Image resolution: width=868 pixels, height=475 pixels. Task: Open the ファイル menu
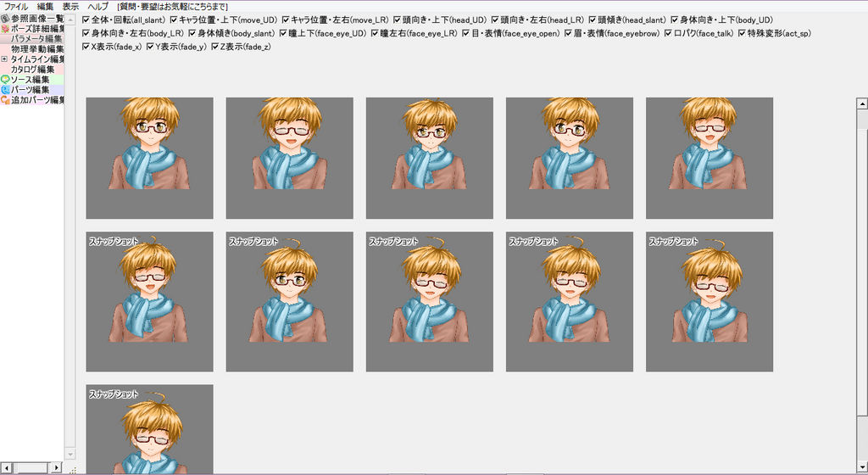click(x=15, y=7)
